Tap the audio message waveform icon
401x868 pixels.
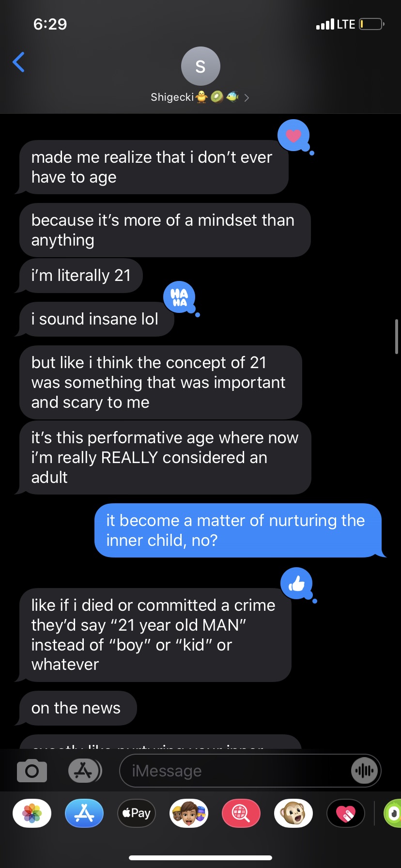364,771
